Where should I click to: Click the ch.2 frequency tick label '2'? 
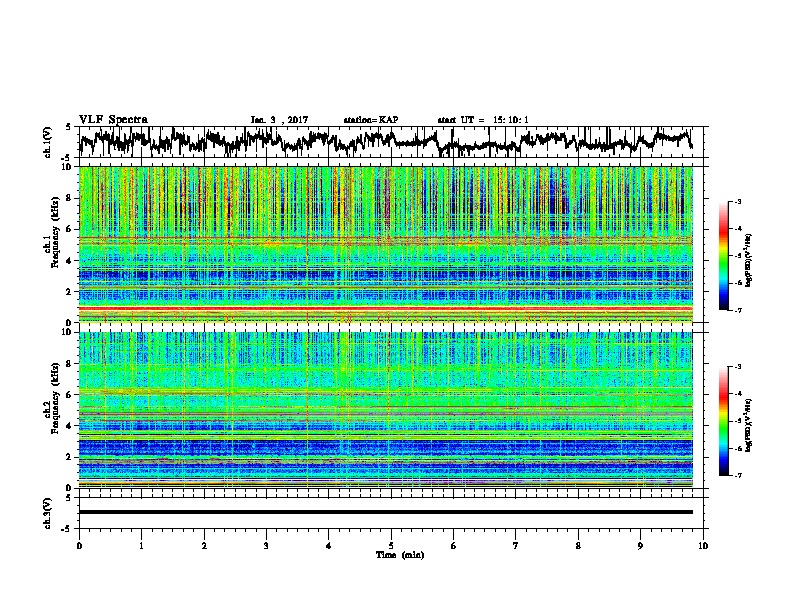point(69,457)
